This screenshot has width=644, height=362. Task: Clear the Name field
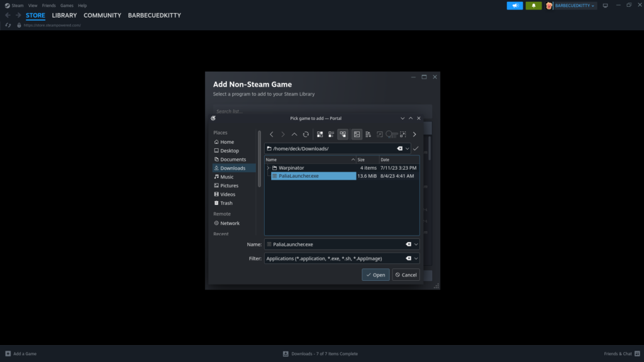tap(408, 244)
